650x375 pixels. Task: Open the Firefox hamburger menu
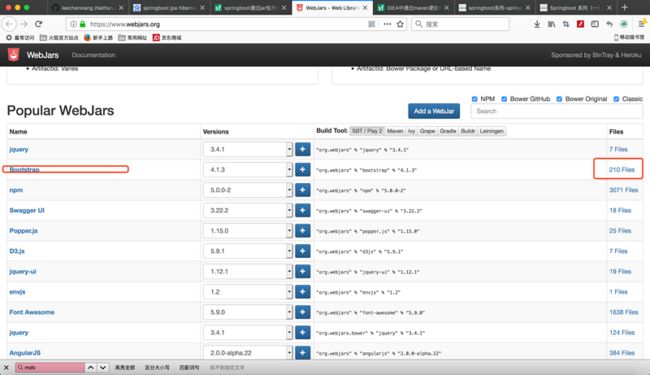click(641, 24)
